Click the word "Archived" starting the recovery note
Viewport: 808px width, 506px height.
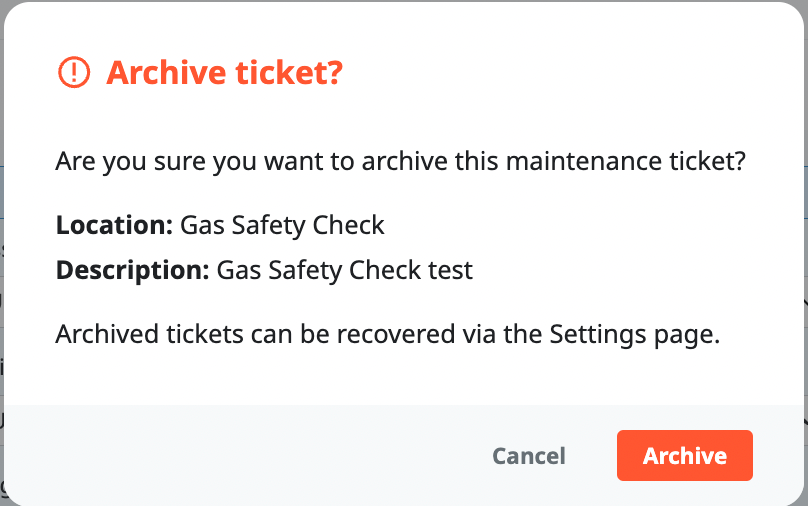102,334
